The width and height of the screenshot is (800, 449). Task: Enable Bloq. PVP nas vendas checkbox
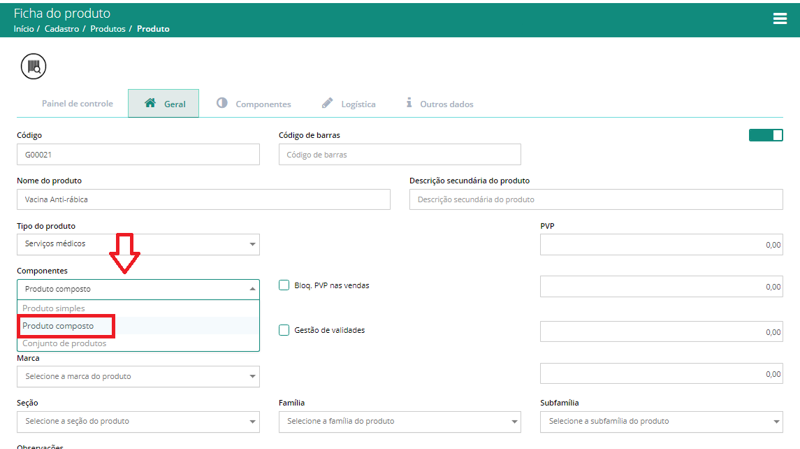click(x=284, y=285)
